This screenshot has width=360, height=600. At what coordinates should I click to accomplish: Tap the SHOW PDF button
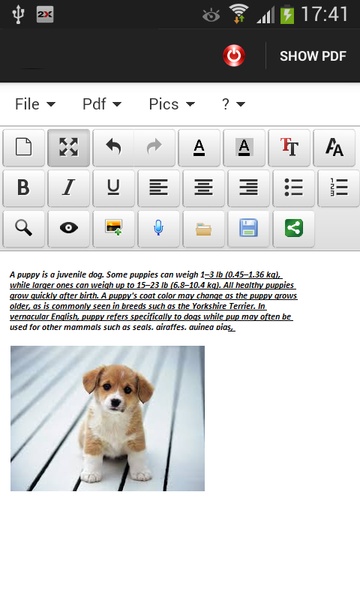(x=313, y=56)
